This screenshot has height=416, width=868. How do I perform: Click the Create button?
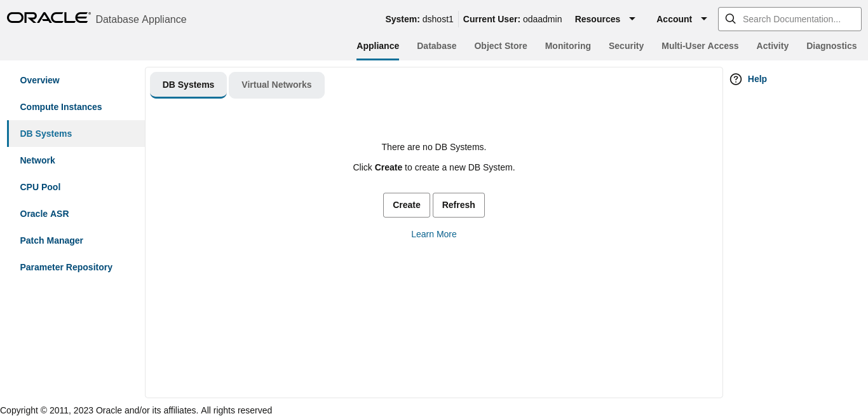pos(406,205)
